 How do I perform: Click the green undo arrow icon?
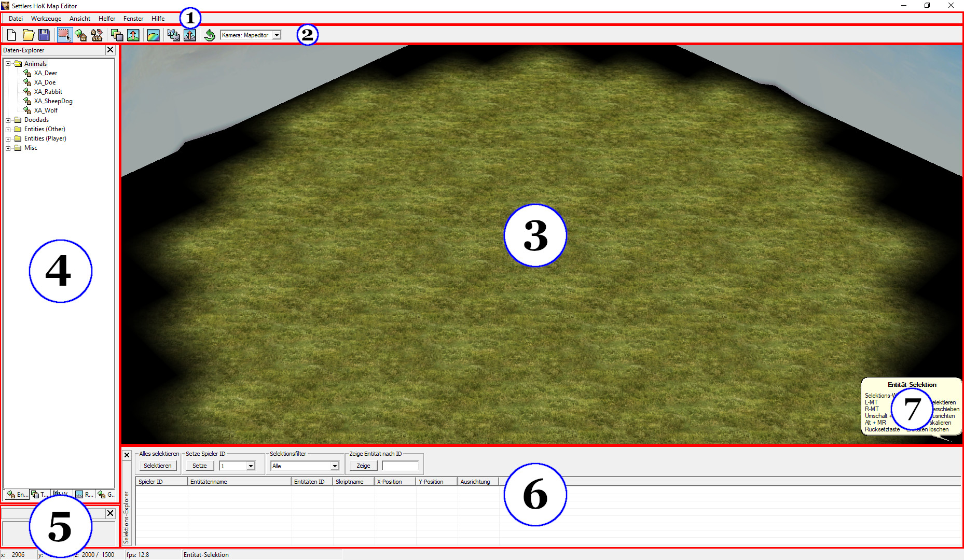[210, 35]
